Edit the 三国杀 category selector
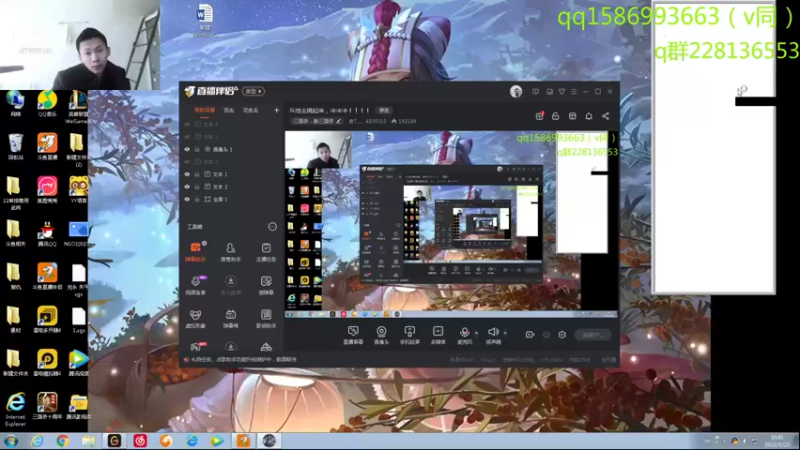Viewport: 800px width, 450px height. tap(316, 121)
